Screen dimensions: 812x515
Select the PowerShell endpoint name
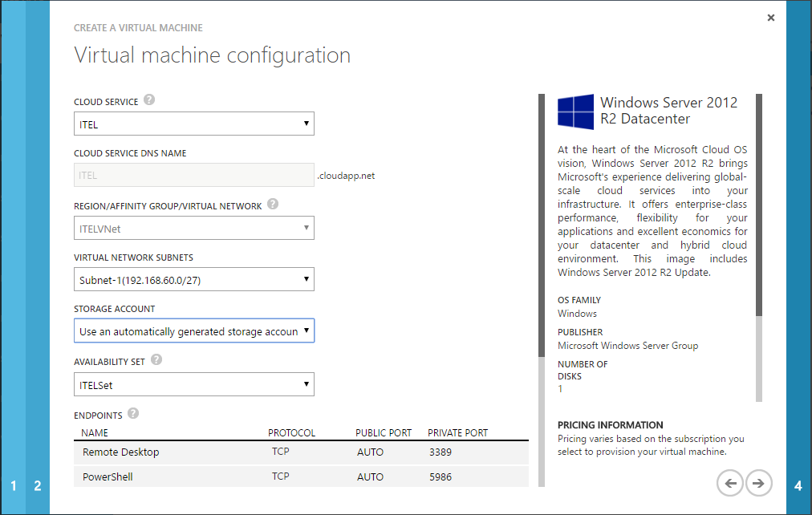(108, 476)
